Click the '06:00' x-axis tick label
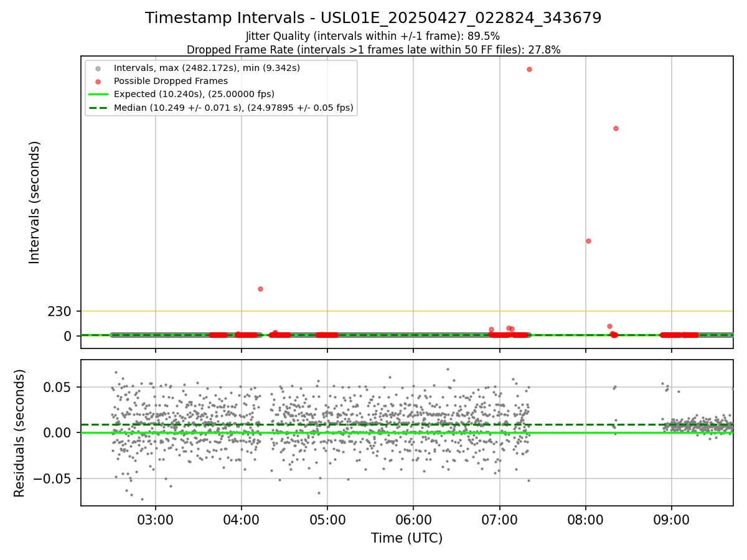 click(x=413, y=519)
